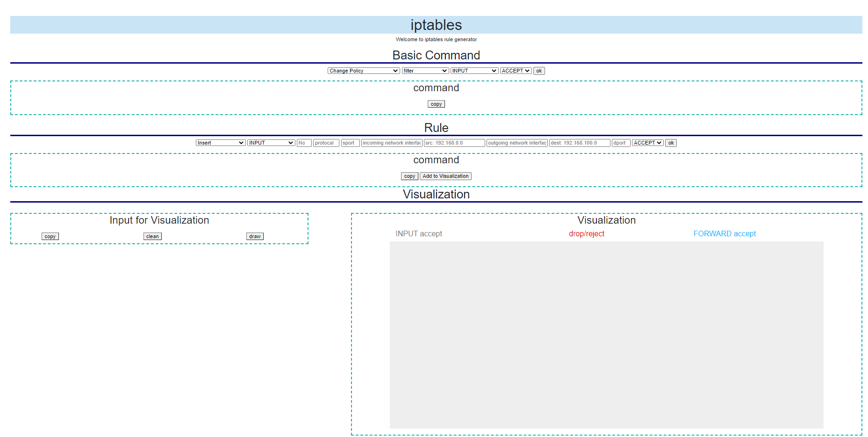Open the ACCEPT target dropdown in Basic Command
The image size is (868, 437).
point(515,71)
